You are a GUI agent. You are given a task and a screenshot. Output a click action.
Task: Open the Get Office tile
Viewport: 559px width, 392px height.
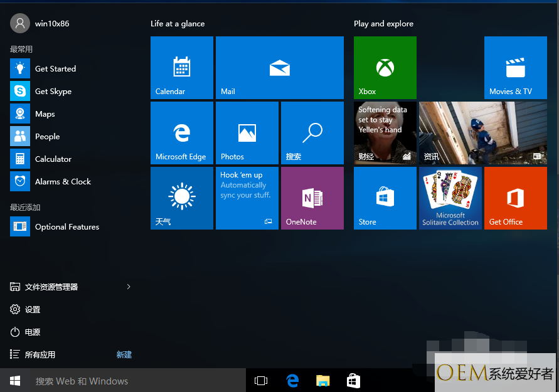515,198
